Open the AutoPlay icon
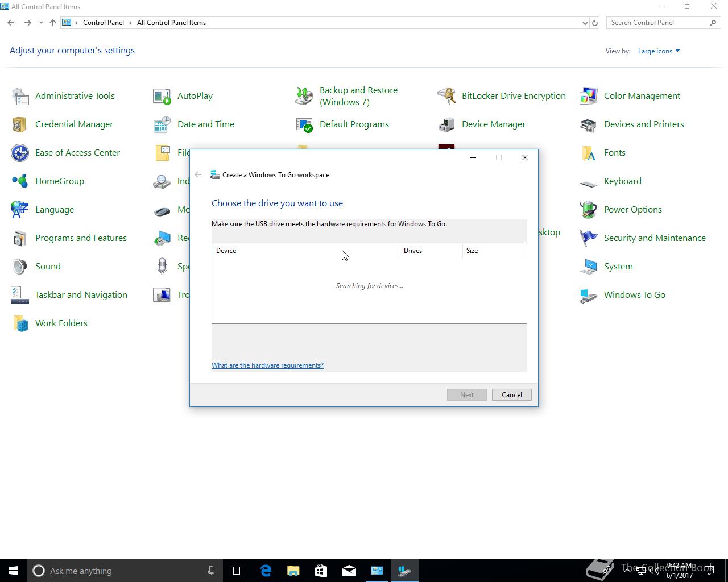The height and width of the screenshot is (582, 728). [x=162, y=96]
